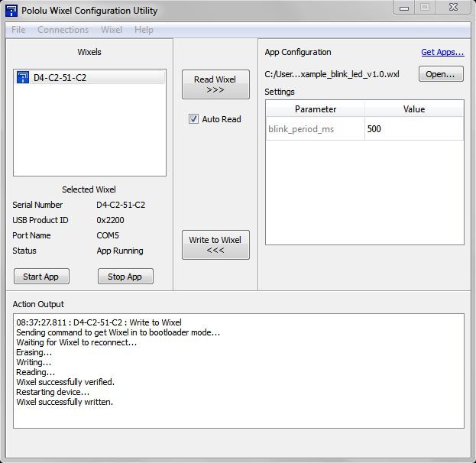Close the Wixel Configuration Utility window
476x463 pixels.
click(x=453, y=8)
